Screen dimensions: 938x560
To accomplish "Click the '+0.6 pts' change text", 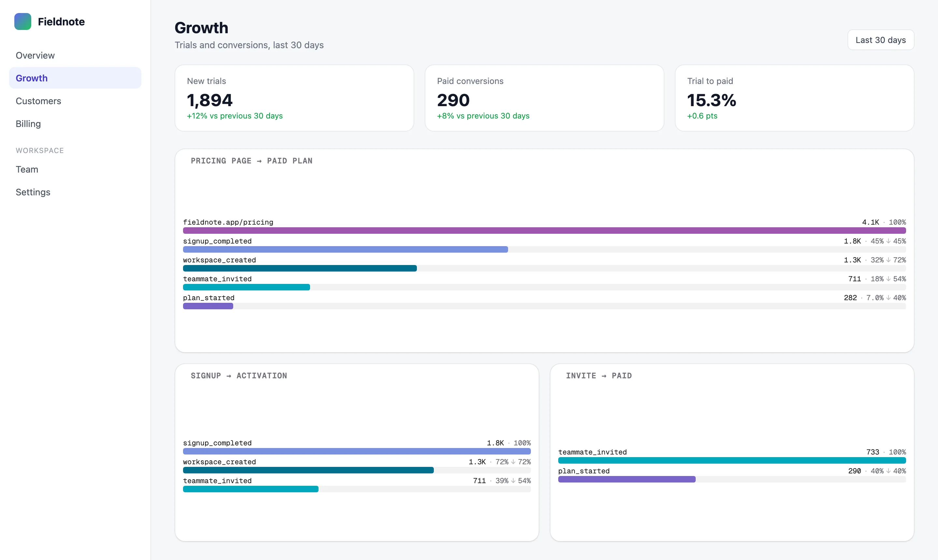I will click(702, 116).
